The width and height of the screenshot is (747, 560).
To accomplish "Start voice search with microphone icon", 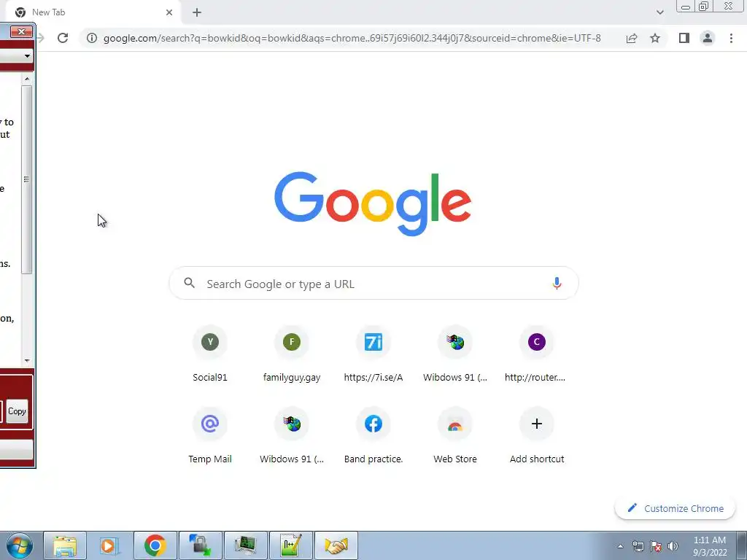I will [557, 284].
